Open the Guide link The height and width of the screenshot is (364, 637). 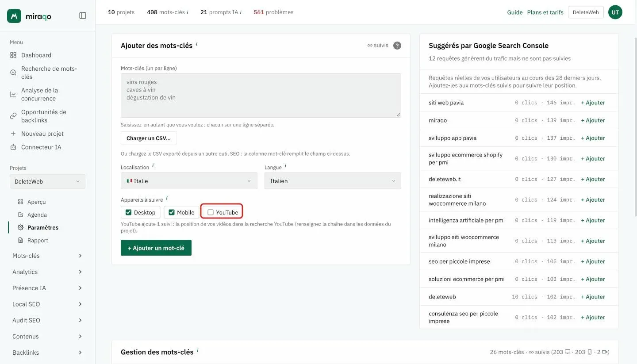click(515, 12)
